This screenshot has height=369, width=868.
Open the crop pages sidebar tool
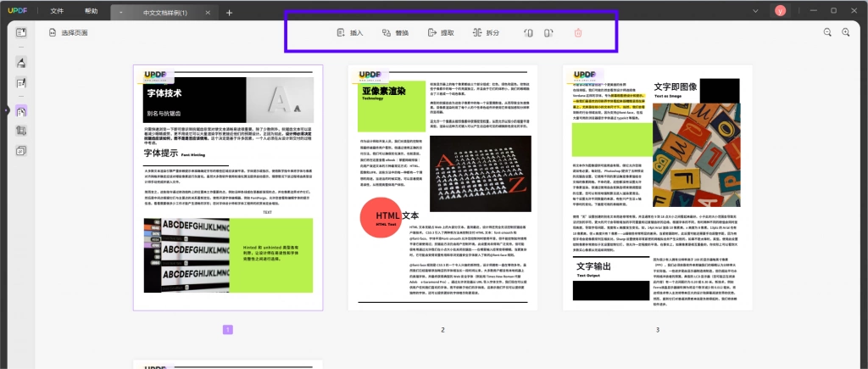(21, 131)
